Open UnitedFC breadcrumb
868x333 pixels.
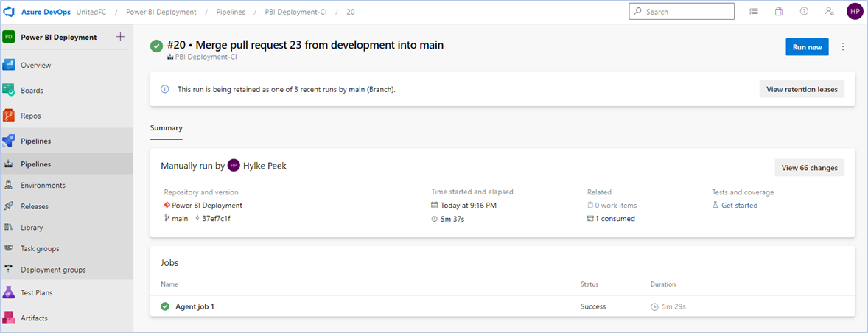tap(90, 12)
